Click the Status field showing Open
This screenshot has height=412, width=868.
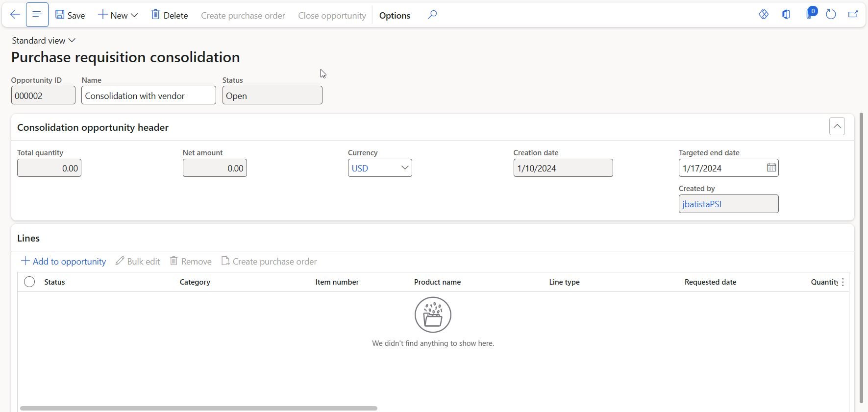(x=273, y=95)
